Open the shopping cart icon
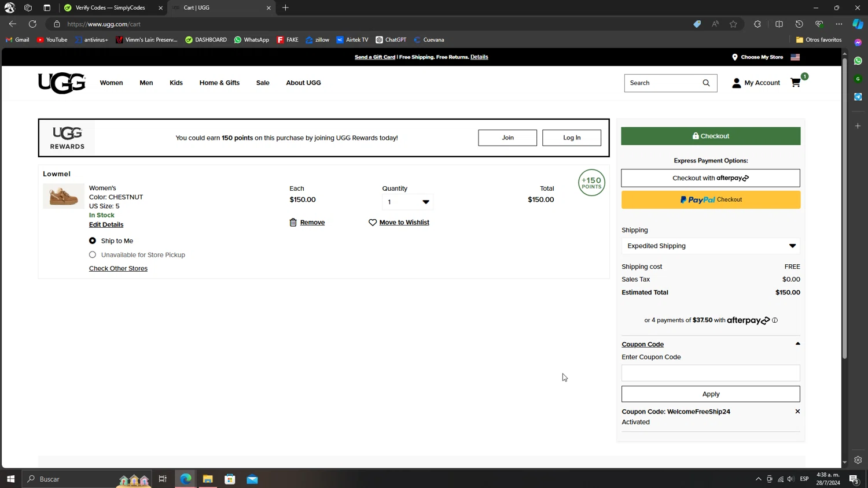This screenshot has width=868, height=488. (796, 83)
